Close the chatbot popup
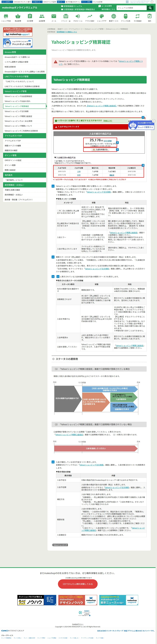157x644 pixels. [x=154, y=121]
